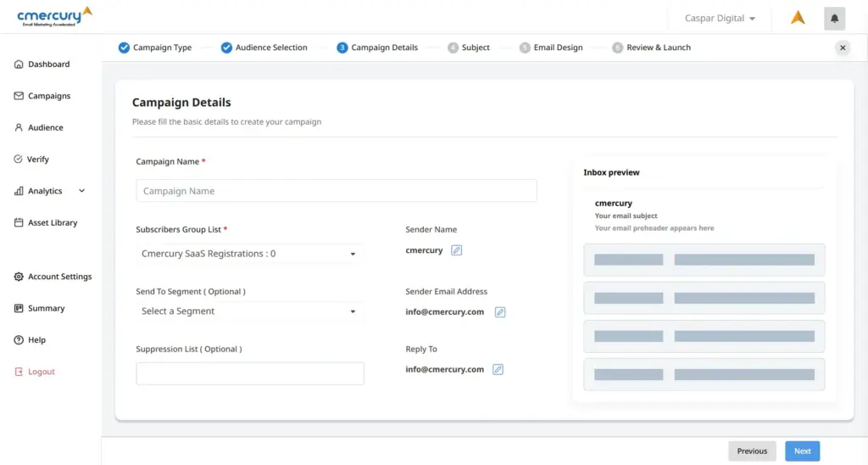This screenshot has width=868, height=465.
Task: Open Dashboard from the sidebar
Action: pyautogui.click(x=48, y=64)
